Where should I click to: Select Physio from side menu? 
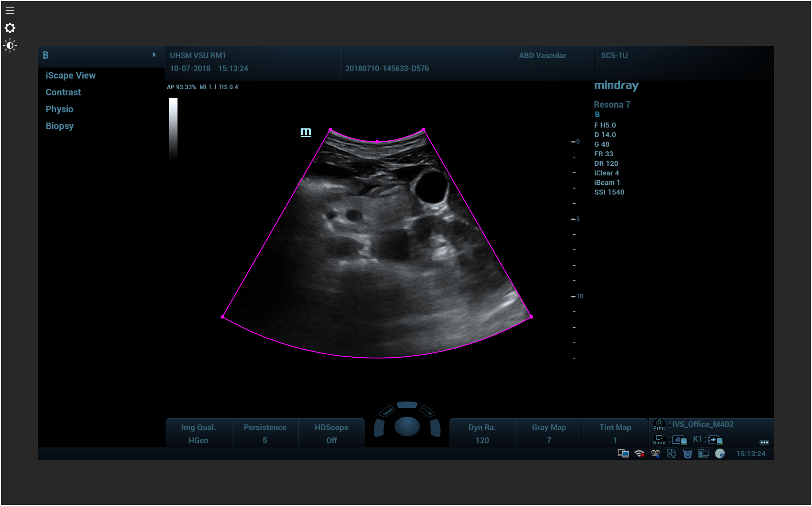pos(59,109)
